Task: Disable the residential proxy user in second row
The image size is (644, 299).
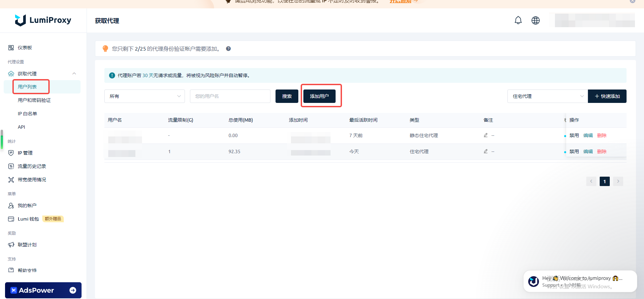Action: click(574, 152)
